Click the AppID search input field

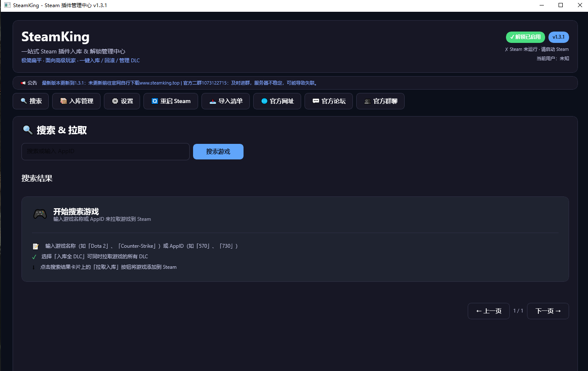[x=105, y=151]
